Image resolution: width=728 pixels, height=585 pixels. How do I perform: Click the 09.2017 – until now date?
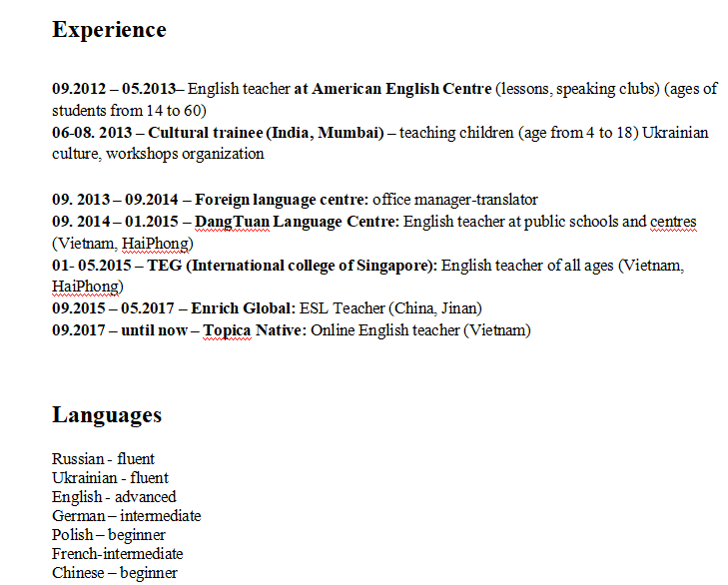coord(119,330)
